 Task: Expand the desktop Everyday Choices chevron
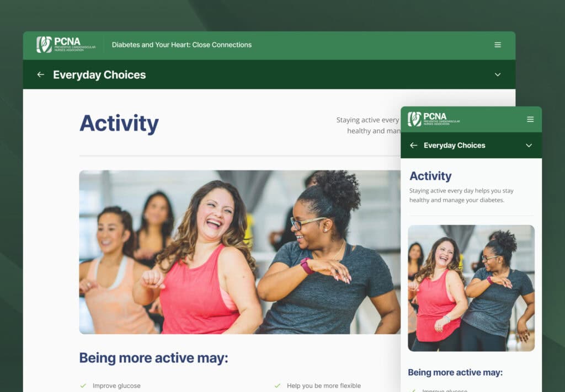[x=497, y=74]
